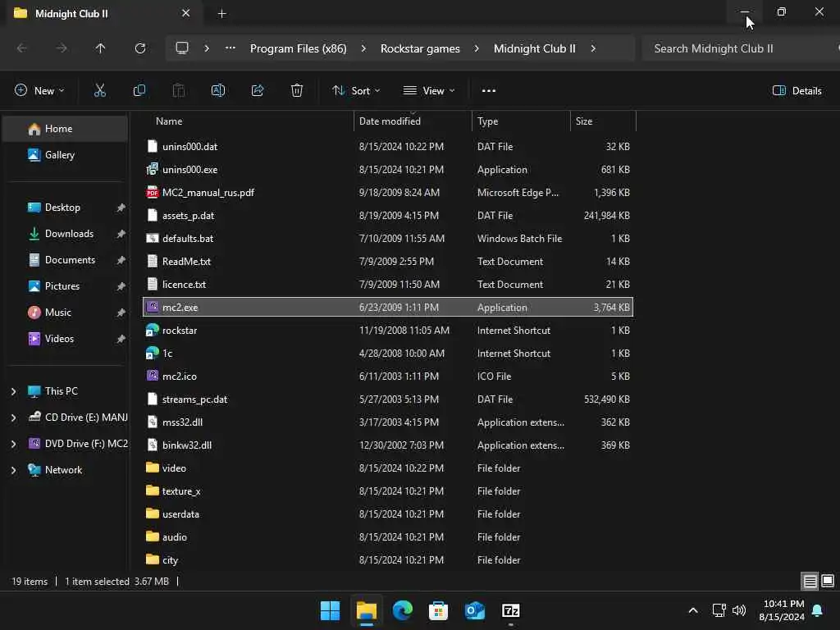
Task: Go up one folder level arrow
Action: point(100,48)
